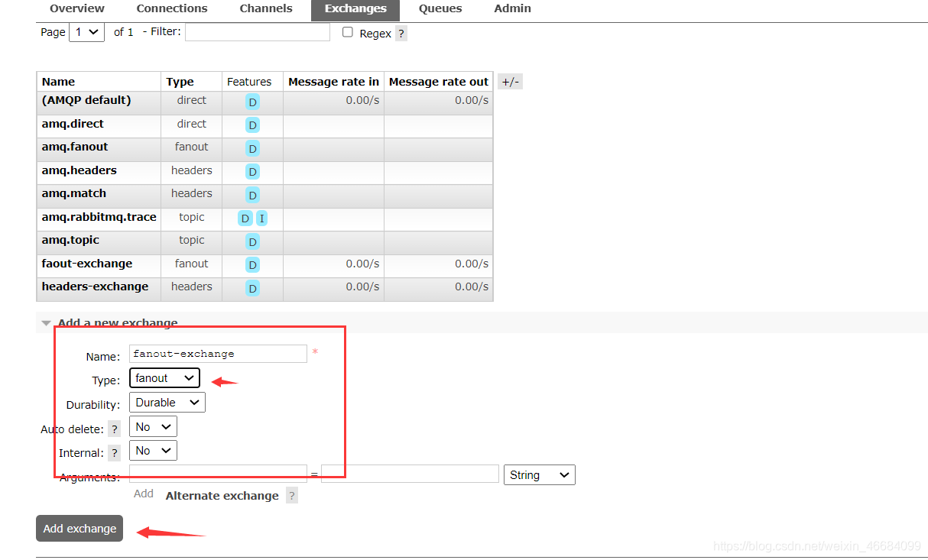The image size is (928, 560).
Task: Switch to the Queues tab
Action: click(x=440, y=8)
